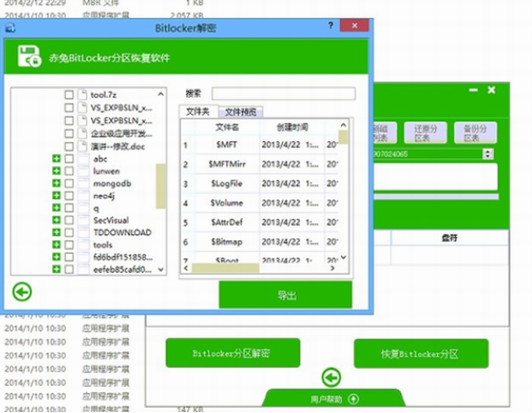The width and height of the screenshot is (532, 413).
Task: Click the folder icon beside mongodb
Action: coord(83,183)
